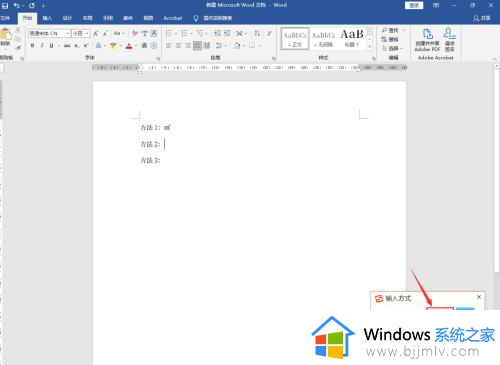The image size is (500, 365).
Task: Click the Replace button in the editing group
Action: (x=390, y=39)
